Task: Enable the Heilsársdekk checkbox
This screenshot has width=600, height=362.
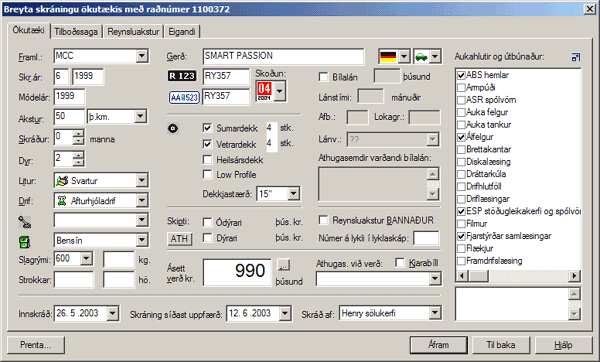Action: tap(207, 159)
